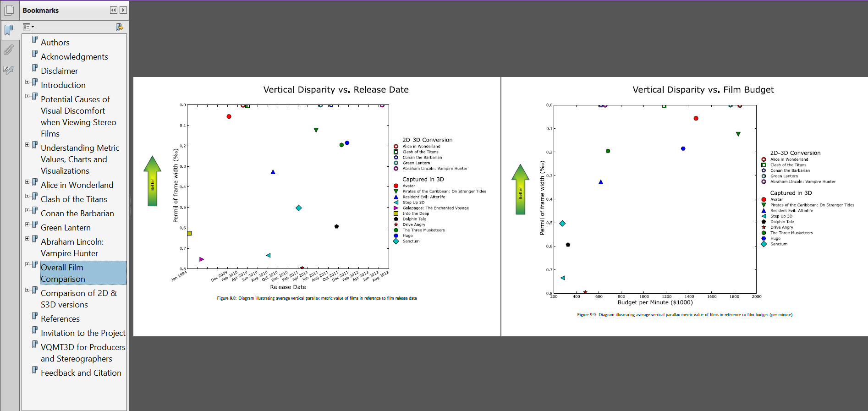The image size is (868, 411).
Task: Click the bookmark icon next to Overall Film Comparison
Action: 35,265
